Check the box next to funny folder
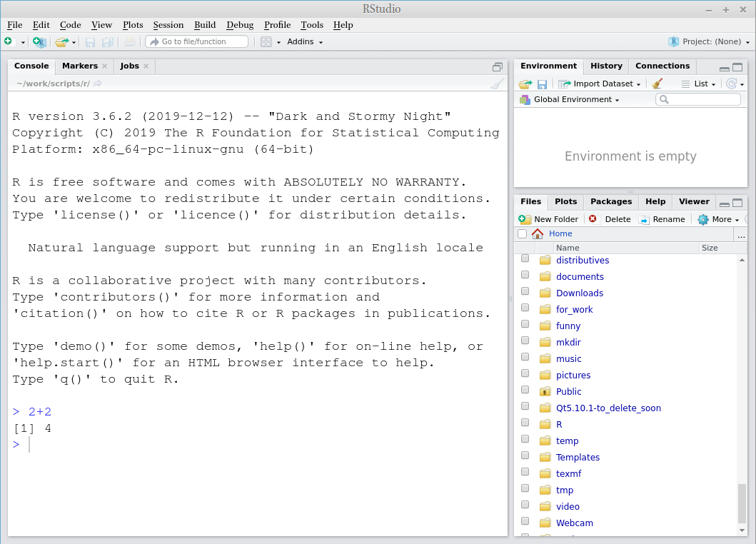This screenshot has width=756, height=544. 525,324
